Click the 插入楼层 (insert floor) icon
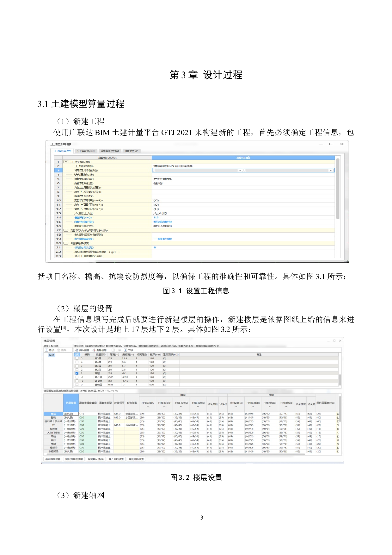Screen dimensions: 392x555 [x=77, y=350]
